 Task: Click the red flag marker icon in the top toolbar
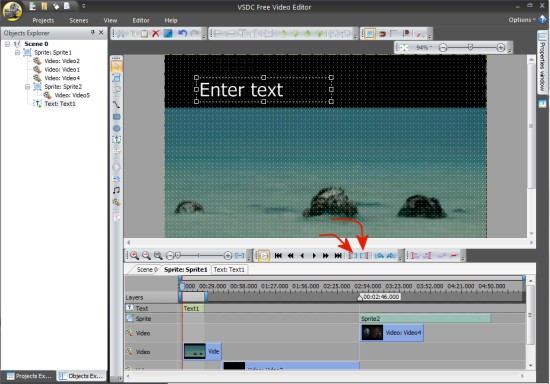coord(407,34)
